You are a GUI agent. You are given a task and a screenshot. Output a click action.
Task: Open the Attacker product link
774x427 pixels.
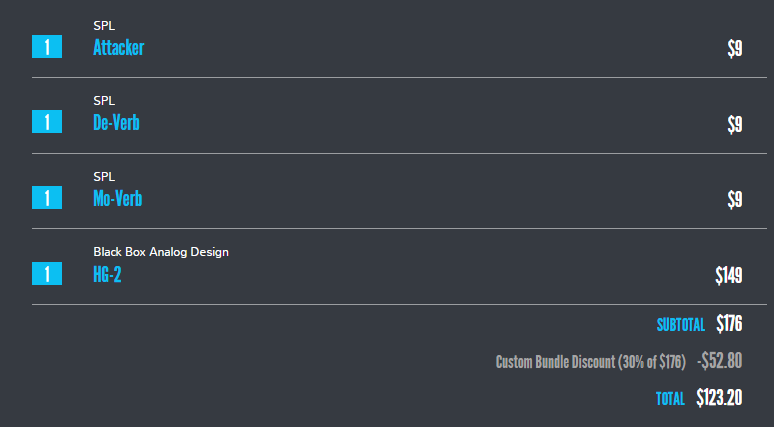[x=118, y=47]
